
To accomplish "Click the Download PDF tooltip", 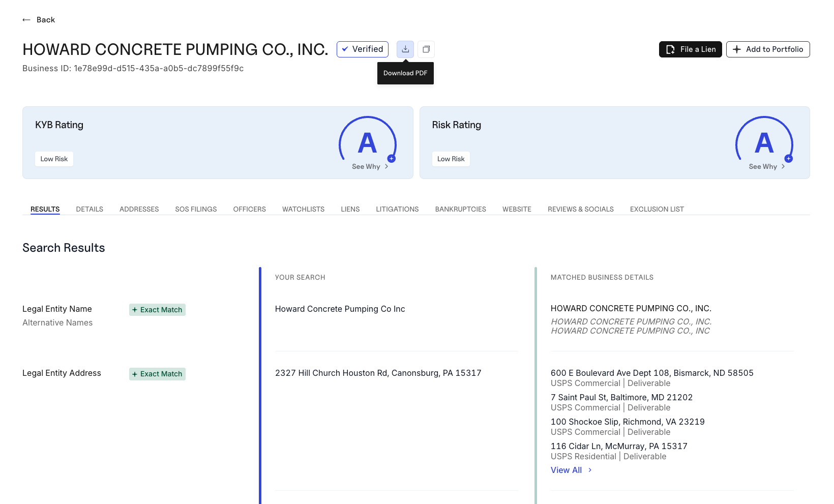I will (x=405, y=73).
